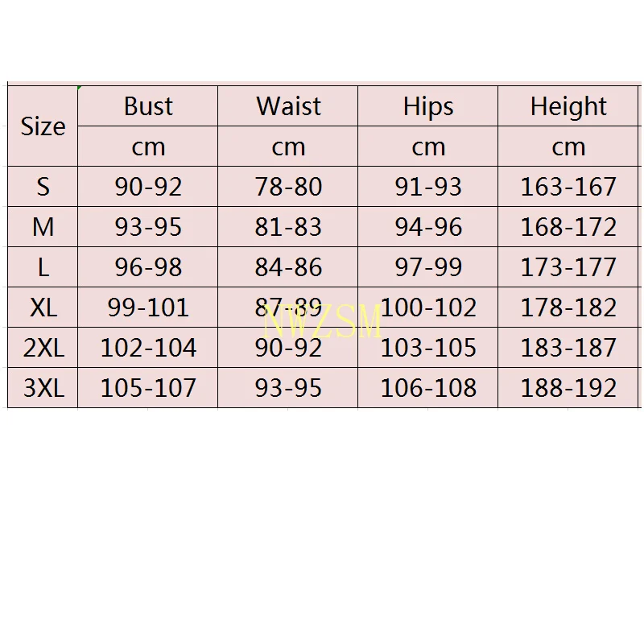Select the L size row label

point(43,267)
